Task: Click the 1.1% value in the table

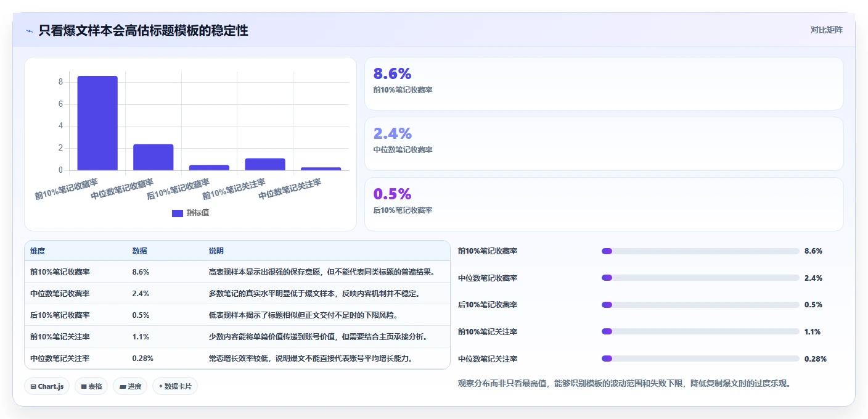Action: [141, 337]
